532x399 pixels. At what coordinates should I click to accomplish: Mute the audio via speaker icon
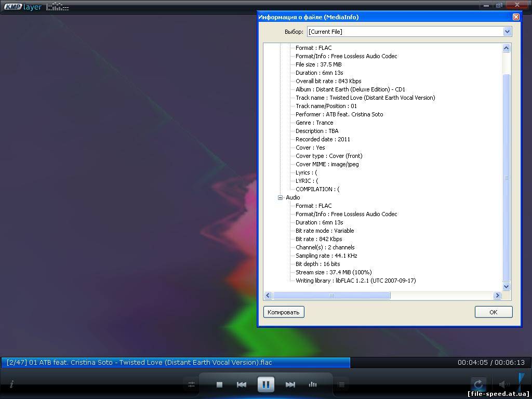pos(503,384)
